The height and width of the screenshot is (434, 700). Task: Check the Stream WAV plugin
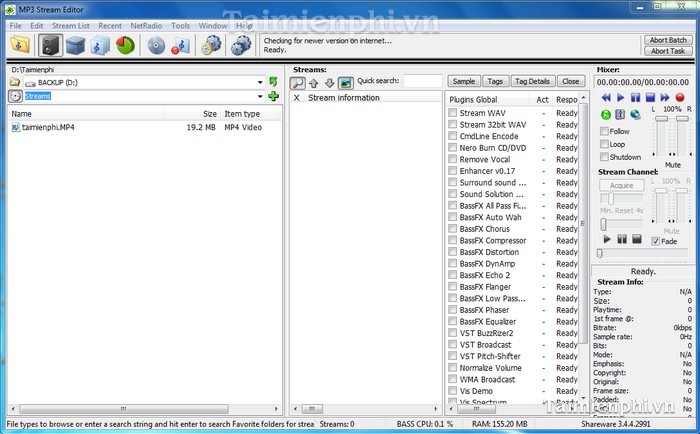(453, 113)
